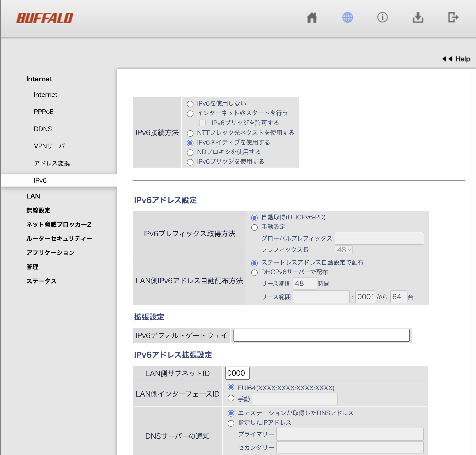Select '手動' interface ID option
476x455 pixels.
(x=231, y=398)
